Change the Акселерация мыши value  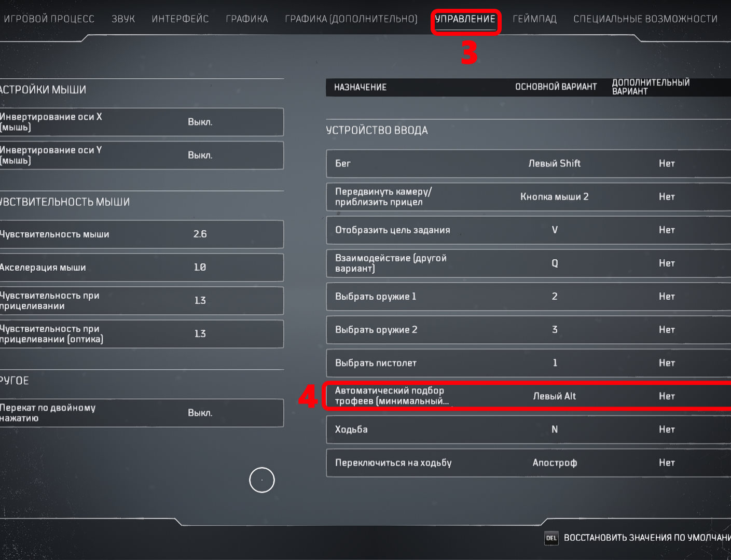(200, 268)
